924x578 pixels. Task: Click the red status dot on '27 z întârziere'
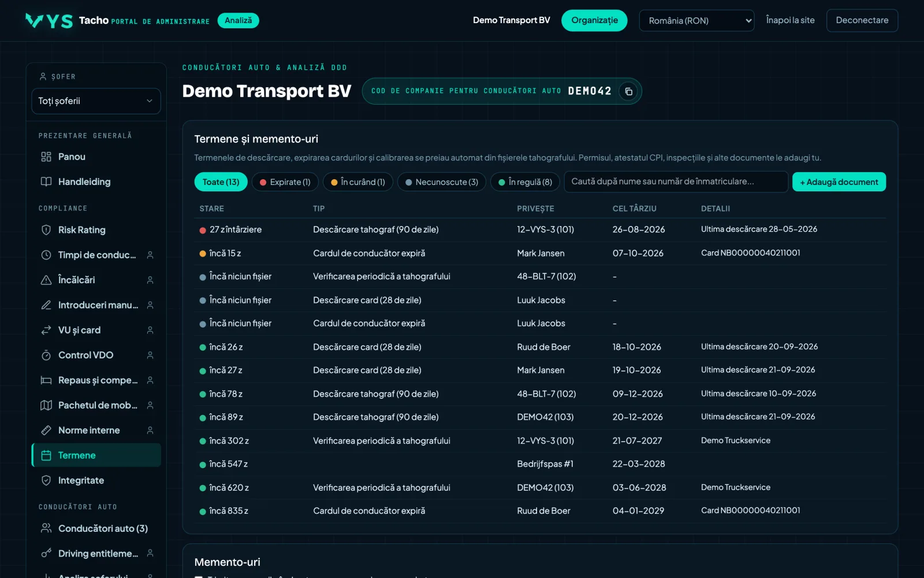point(203,230)
